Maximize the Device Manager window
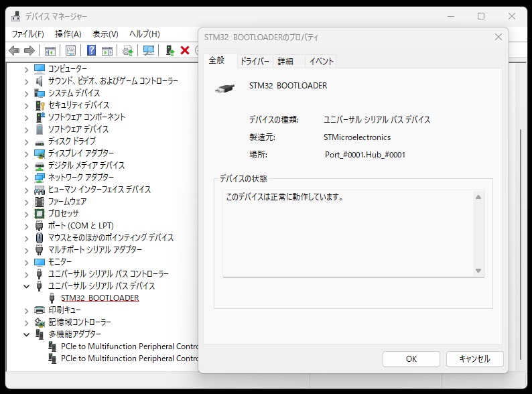The image size is (532, 394). [481, 16]
